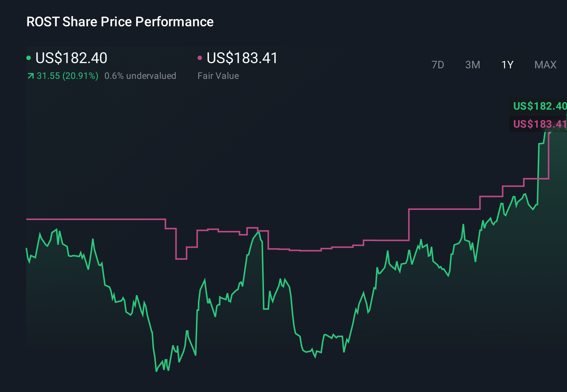Click the pink Fair Value legend dot

200,58
